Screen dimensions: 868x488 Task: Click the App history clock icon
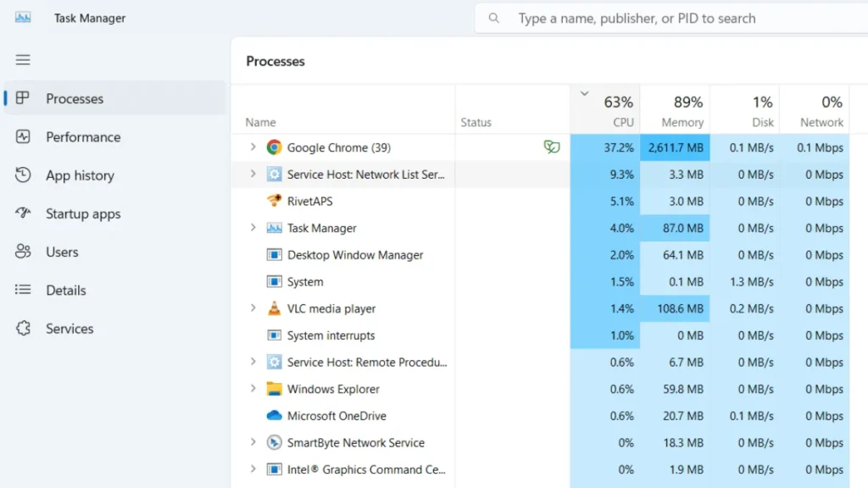pos(23,175)
